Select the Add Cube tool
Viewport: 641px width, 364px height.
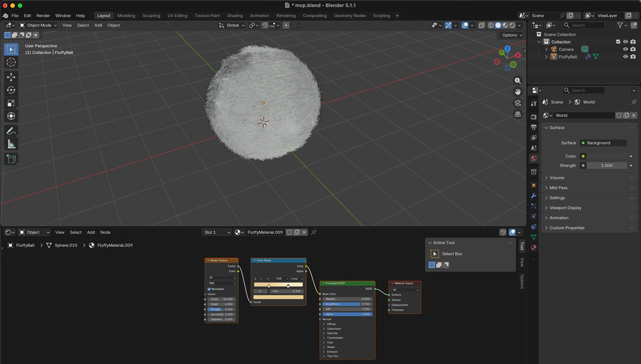point(11,159)
